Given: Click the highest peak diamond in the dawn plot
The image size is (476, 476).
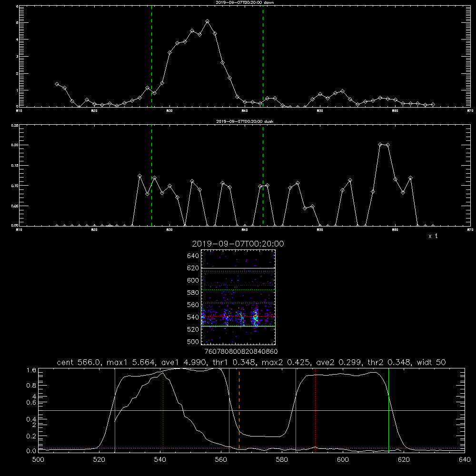Looking at the screenshot, I should tap(208, 21).
